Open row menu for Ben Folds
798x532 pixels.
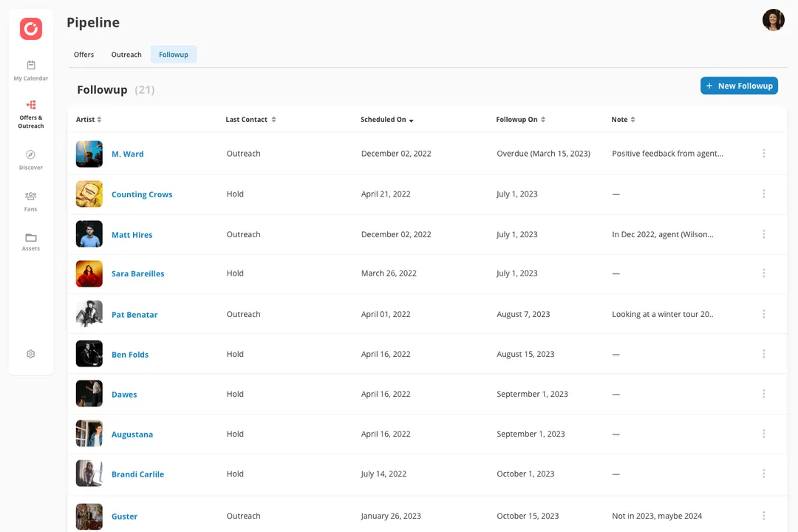pyautogui.click(x=763, y=354)
